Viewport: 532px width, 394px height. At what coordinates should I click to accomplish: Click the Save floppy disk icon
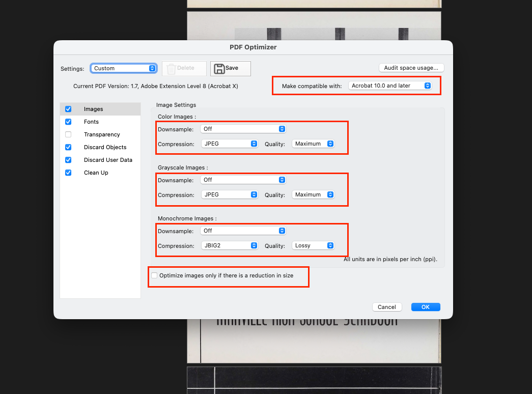click(x=219, y=69)
